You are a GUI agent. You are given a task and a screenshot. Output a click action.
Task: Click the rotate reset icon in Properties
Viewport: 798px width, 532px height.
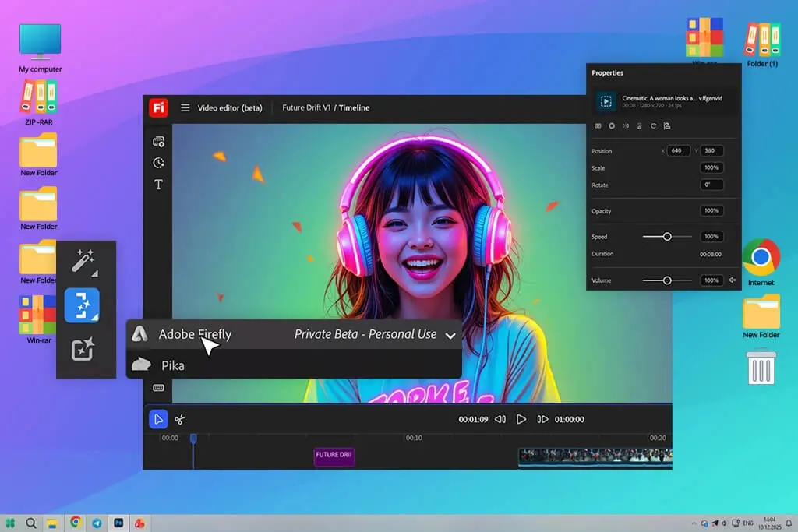(653, 125)
